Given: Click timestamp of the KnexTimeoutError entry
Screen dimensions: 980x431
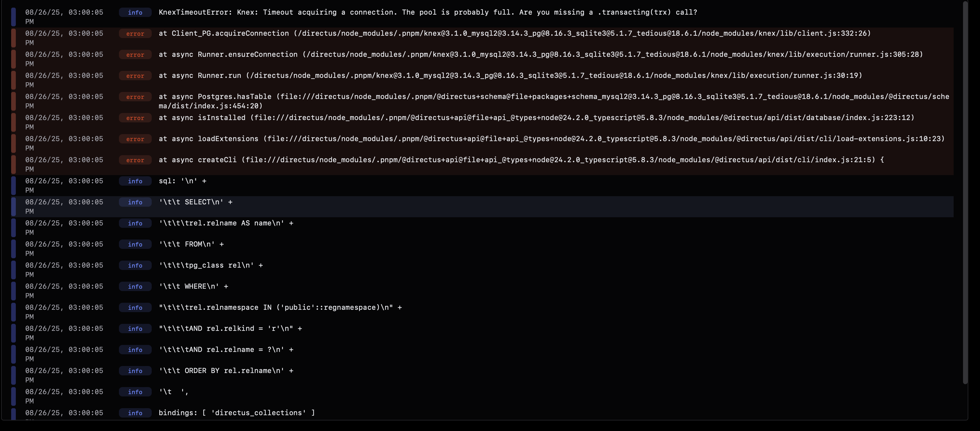Looking at the screenshot, I should coord(64,12).
